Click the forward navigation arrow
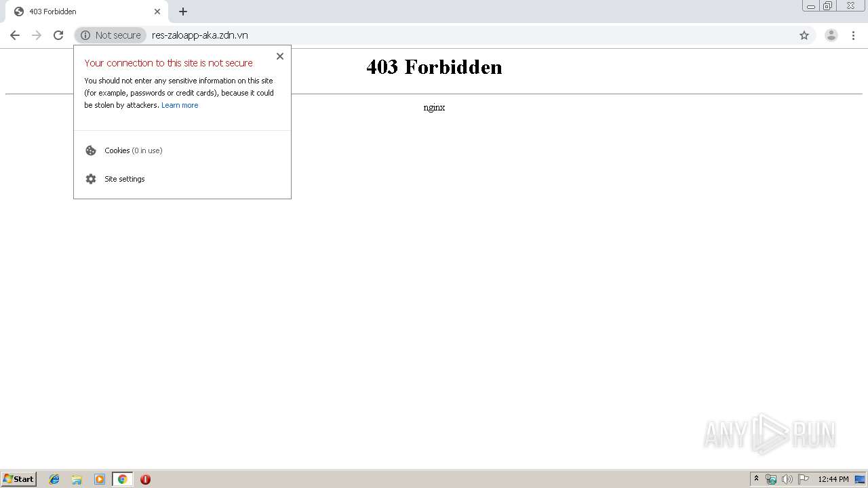 pos(37,35)
